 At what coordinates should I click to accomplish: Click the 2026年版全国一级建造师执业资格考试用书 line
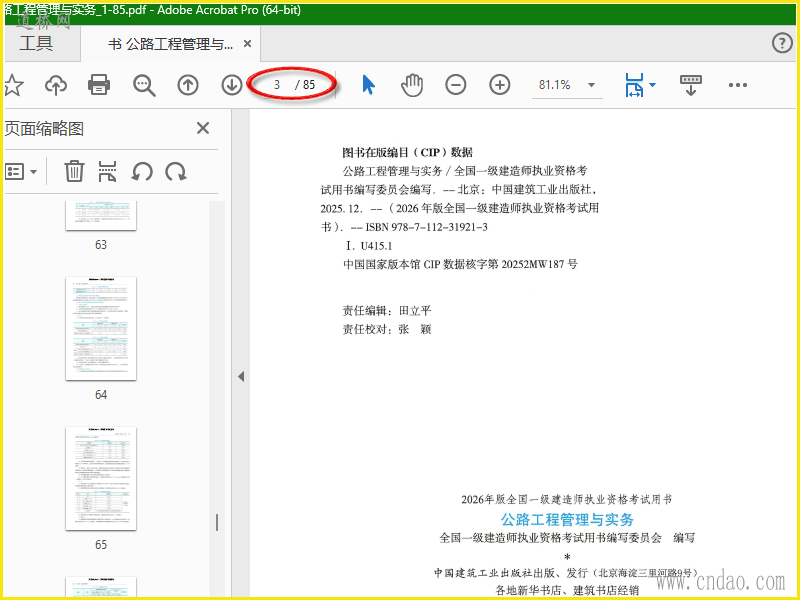(567, 499)
